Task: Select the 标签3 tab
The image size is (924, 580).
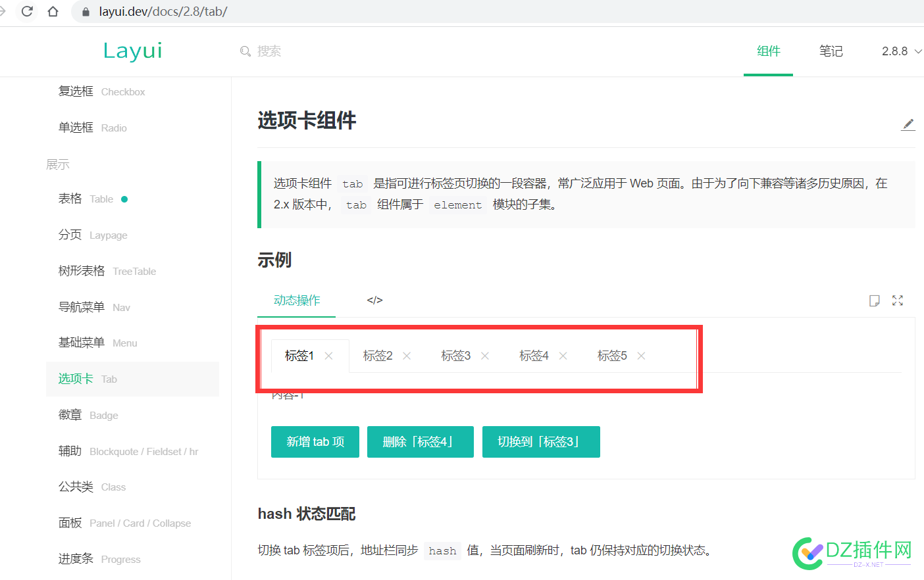Action: pos(456,356)
